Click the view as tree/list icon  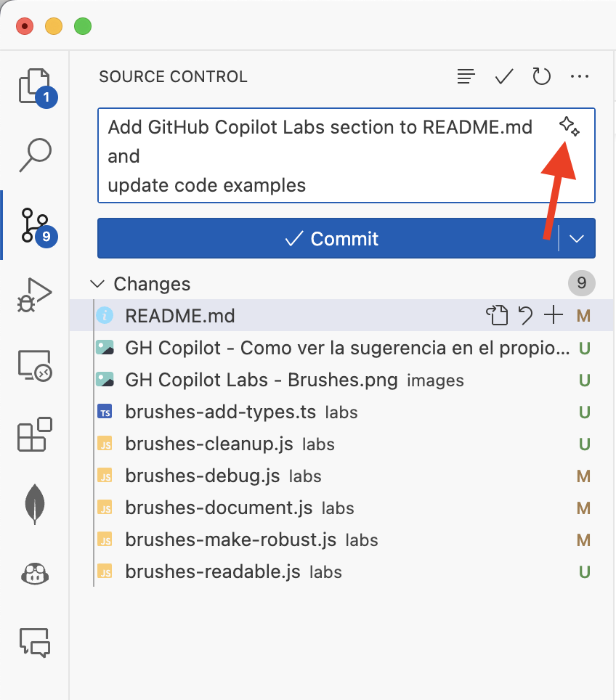point(466,76)
